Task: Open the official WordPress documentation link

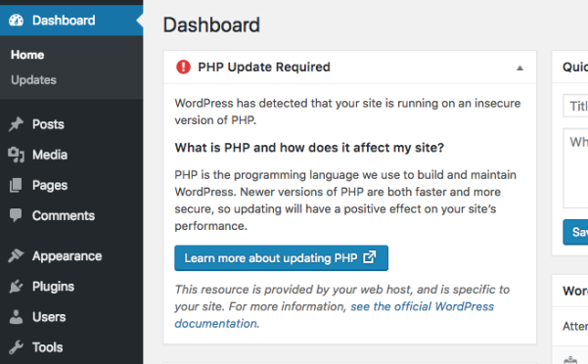Action: [x=335, y=315]
